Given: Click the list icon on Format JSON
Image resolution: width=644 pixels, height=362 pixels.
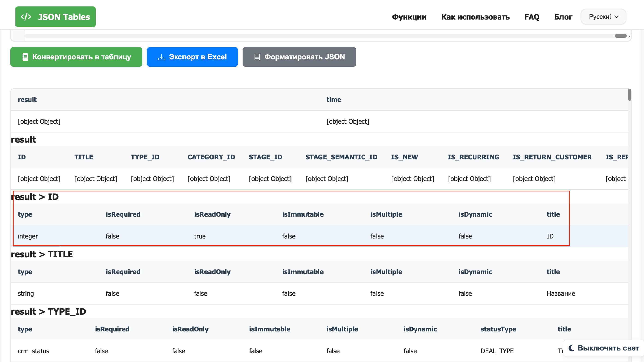Looking at the screenshot, I should (x=257, y=57).
